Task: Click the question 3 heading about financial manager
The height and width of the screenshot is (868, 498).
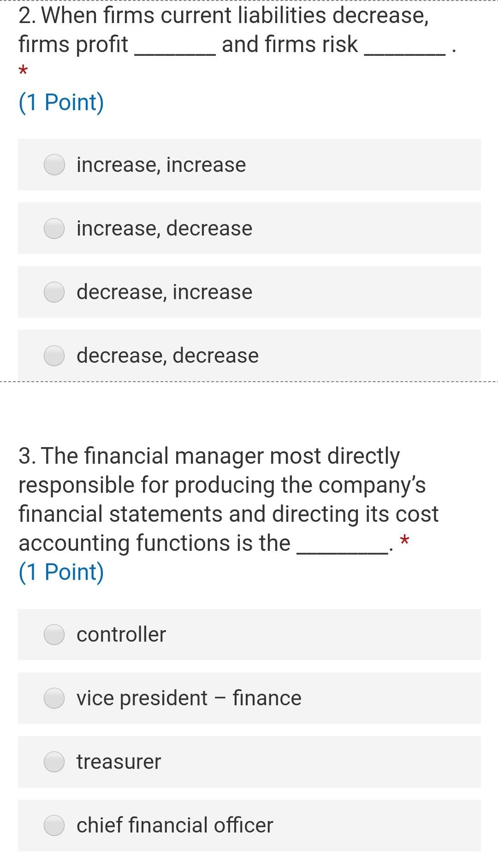Action: [229, 499]
